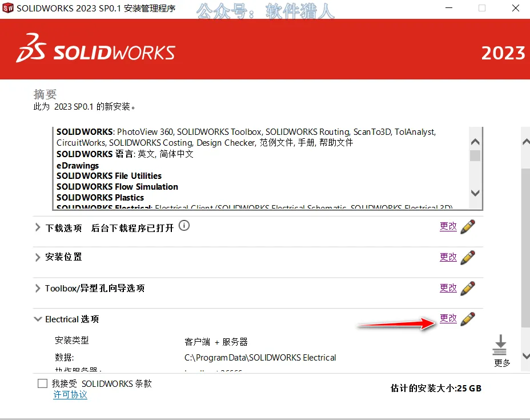530x420 pixels.
Task: Click the 更多 download arrow icon
Action: [500, 345]
